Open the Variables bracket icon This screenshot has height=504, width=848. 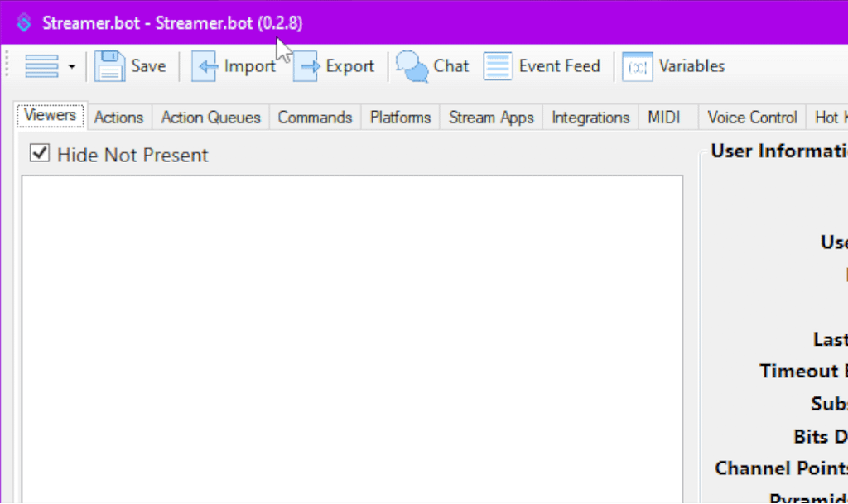(x=638, y=66)
